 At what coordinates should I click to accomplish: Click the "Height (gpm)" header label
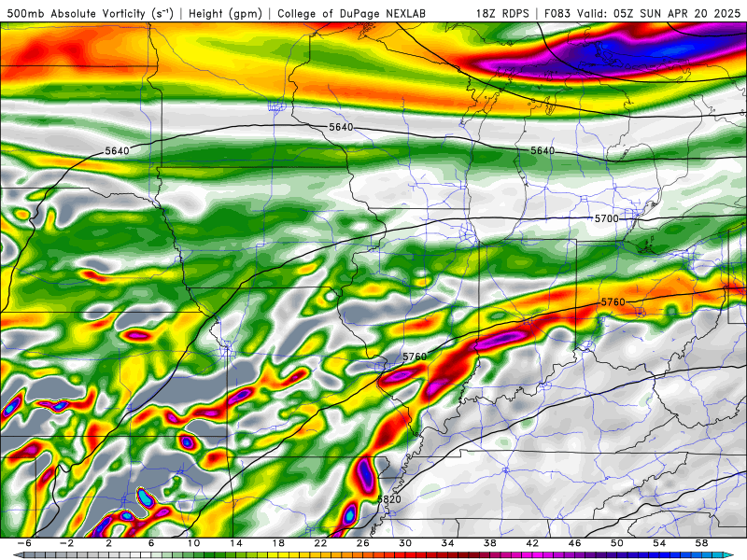225,14
